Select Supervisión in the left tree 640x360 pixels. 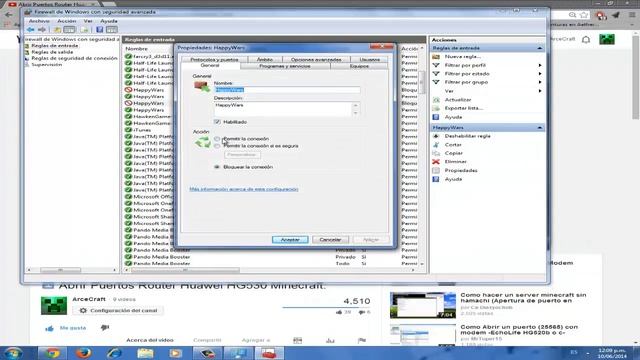click(x=47, y=65)
